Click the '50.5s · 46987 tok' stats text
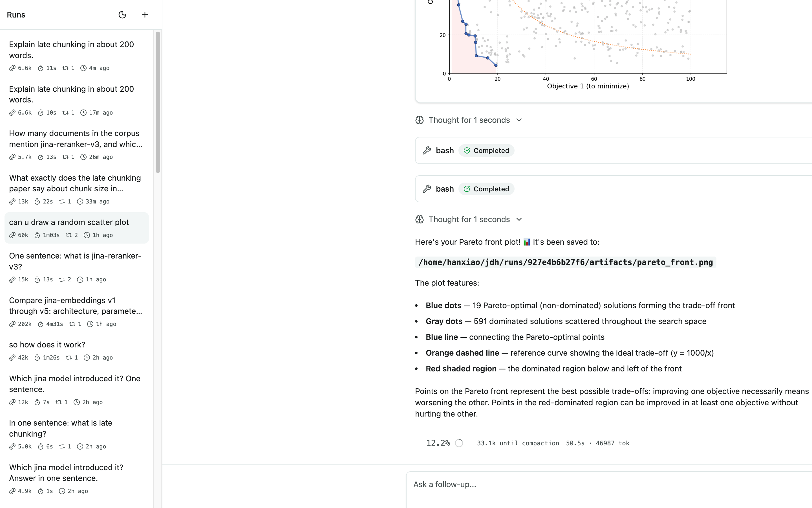The height and width of the screenshot is (508, 812). (598, 443)
